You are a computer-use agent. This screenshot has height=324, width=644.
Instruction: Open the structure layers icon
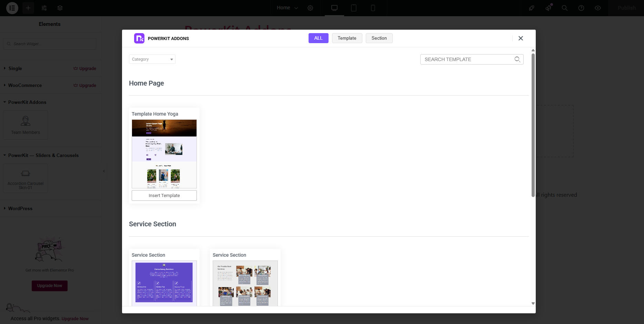pyautogui.click(x=60, y=8)
